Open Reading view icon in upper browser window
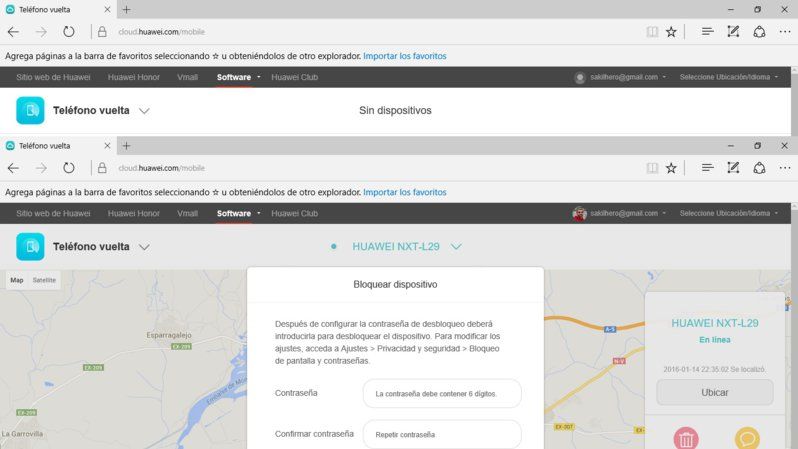 tap(652, 32)
